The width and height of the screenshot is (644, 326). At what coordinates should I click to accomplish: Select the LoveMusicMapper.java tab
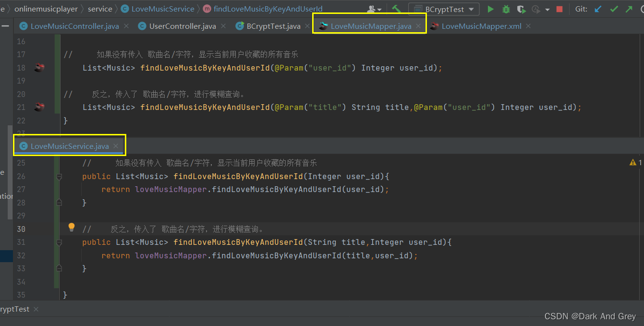[371, 26]
